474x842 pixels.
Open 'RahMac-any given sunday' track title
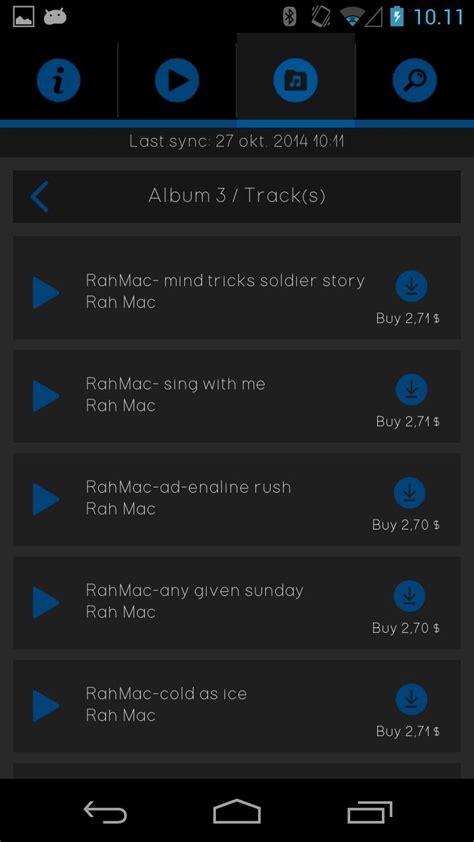point(194,591)
